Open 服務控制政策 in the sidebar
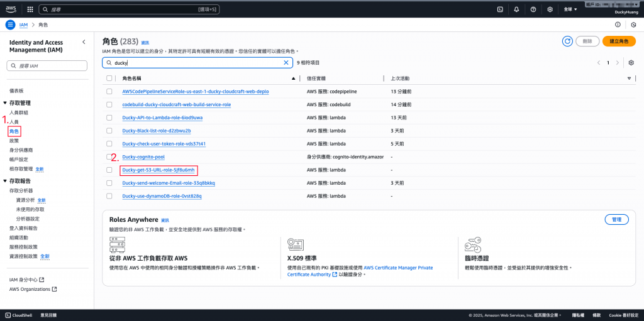Image resolution: width=644 pixels, height=321 pixels. click(x=23, y=247)
